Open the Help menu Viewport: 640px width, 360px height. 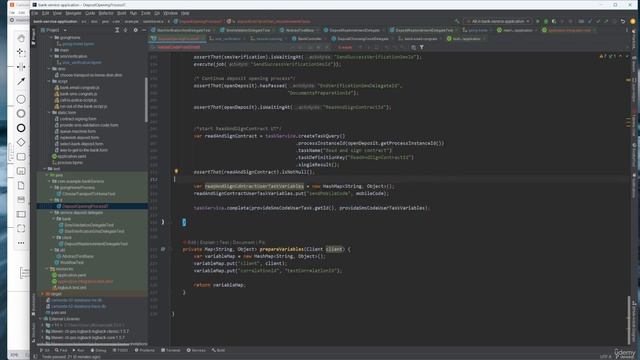pyautogui.click(x=185, y=13)
